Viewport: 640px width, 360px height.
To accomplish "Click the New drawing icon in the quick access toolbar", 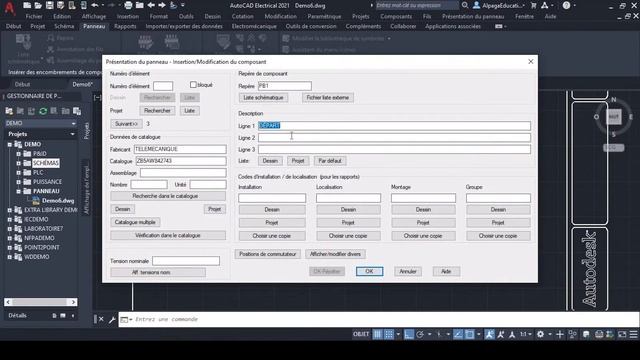I will (x=27, y=5).
